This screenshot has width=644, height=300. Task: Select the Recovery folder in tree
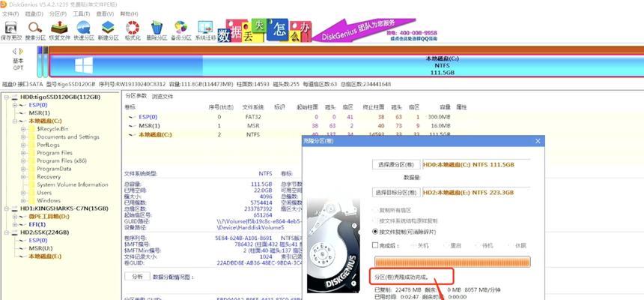49,176
